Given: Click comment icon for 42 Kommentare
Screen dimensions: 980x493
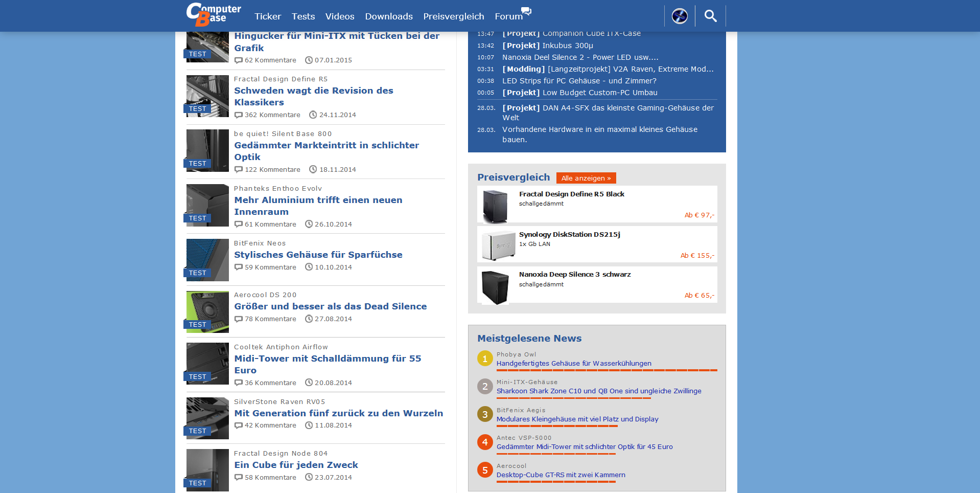Looking at the screenshot, I should pos(239,425).
